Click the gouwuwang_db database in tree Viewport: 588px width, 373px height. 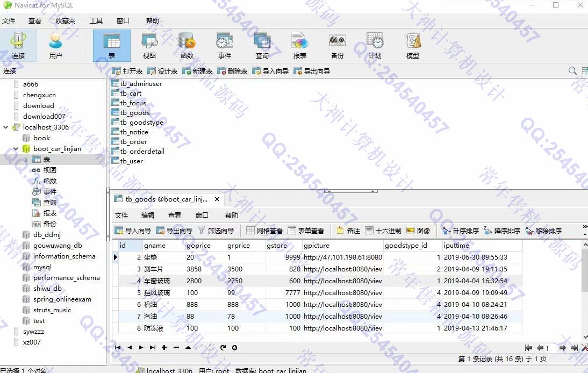pyautogui.click(x=58, y=246)
